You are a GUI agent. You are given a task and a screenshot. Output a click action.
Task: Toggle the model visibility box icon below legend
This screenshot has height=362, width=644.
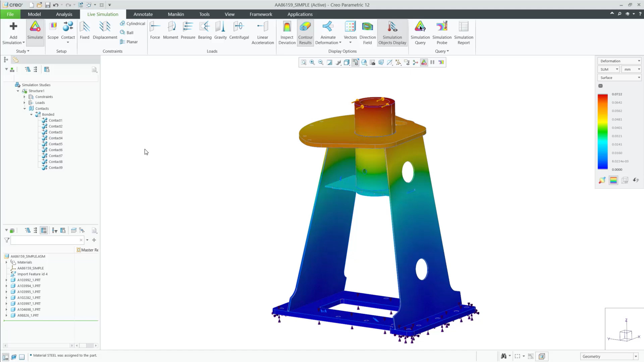click(x=625, y=180)
